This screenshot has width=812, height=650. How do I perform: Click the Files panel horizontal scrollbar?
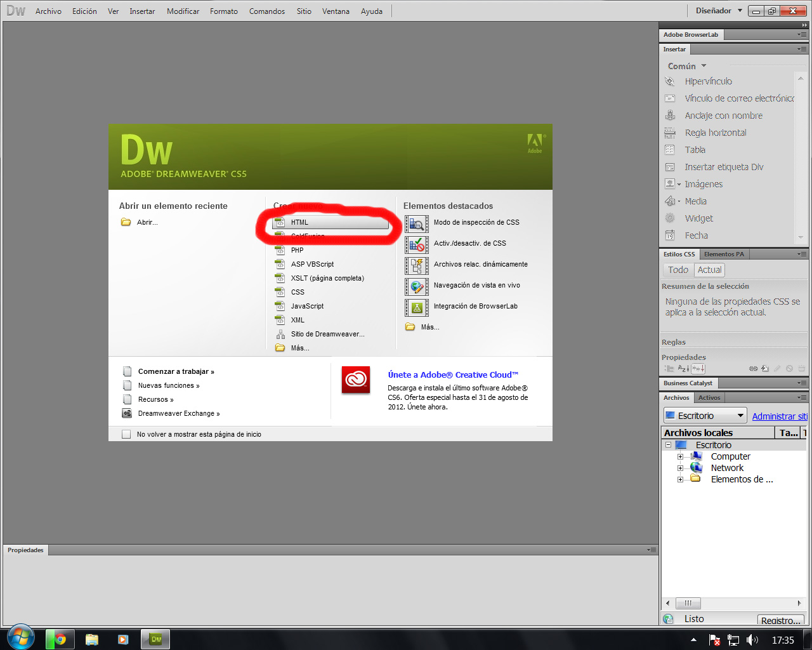pyautogui.click(x=688, y=603)
